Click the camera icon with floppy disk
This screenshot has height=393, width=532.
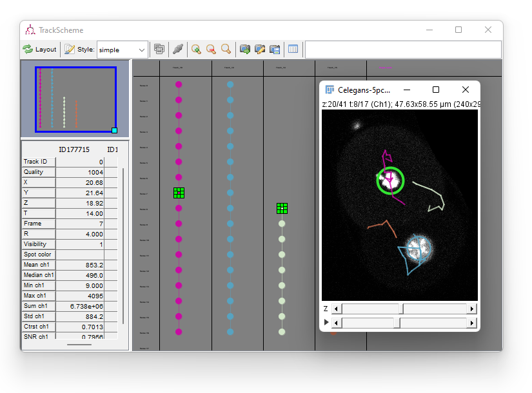[x=275, y=49]
